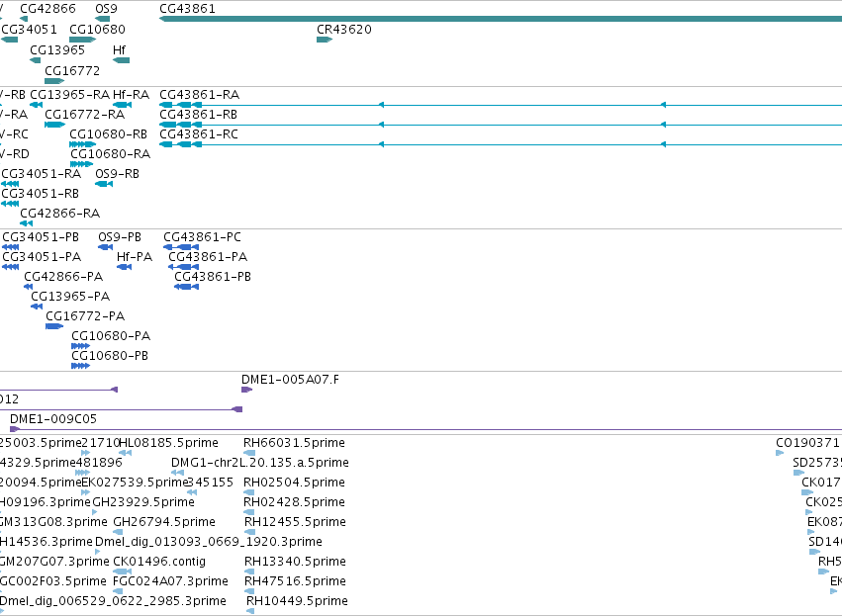The image size is (842, 616).
Task: Click EST GH23929.5prime
Action: (x=95, y=512)
